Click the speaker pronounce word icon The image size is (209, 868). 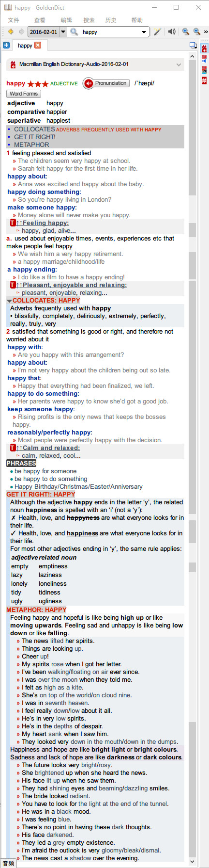pyautogui.click(x=172, y=32)
